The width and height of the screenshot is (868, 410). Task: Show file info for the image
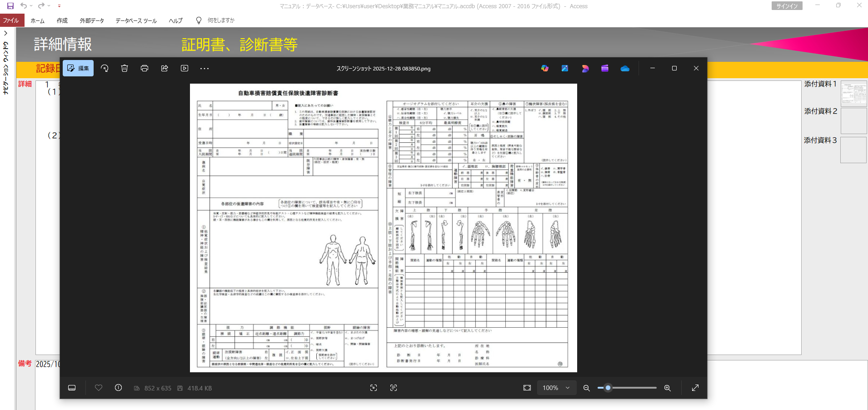click(x=118, y=388)
